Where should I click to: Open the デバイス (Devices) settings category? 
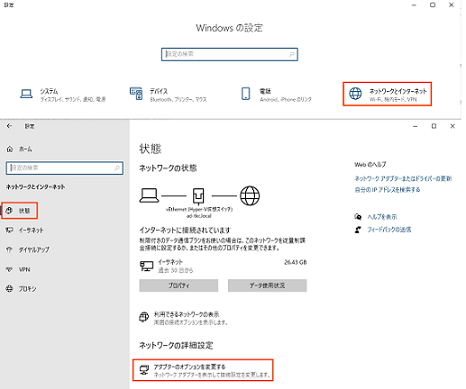coord(168,95)
